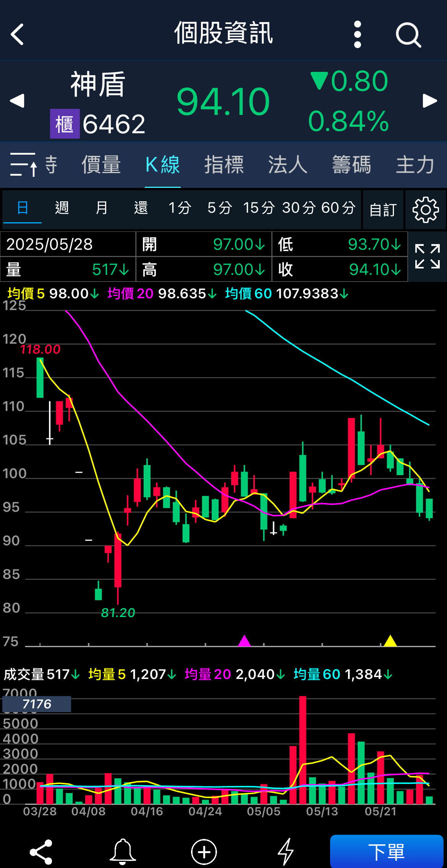Viewport: 447px width, 868px height.
Task: Tap the date 2025/05/28 cell
Action: [x=68, y=244]
